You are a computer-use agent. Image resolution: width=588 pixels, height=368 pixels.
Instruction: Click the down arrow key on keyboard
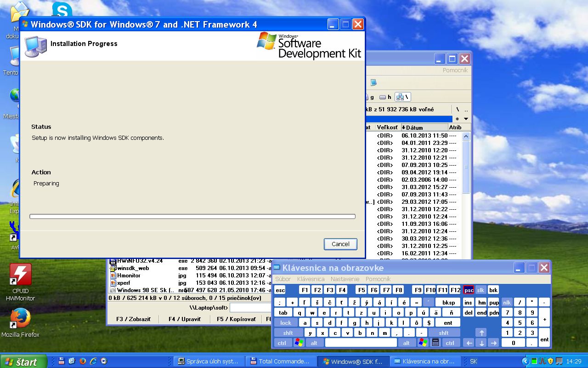[x=481, y=343]
